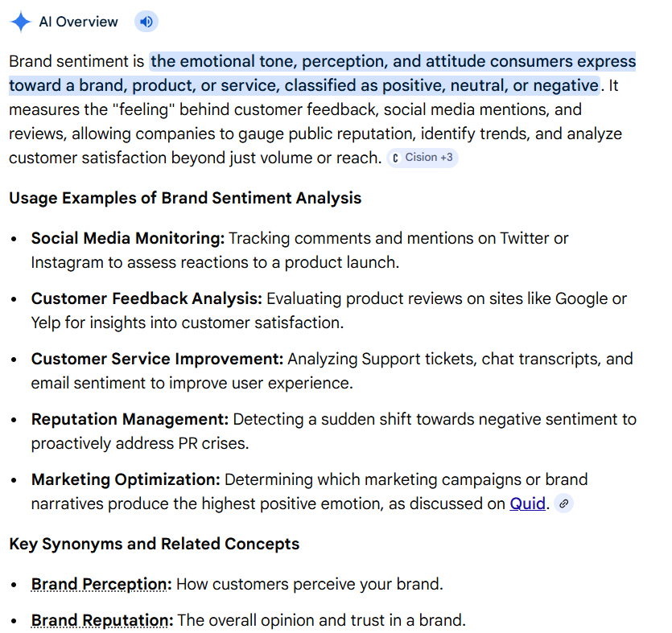
Task: Play audio with the speaker listen icon
Action: click(x=146, y=22)
